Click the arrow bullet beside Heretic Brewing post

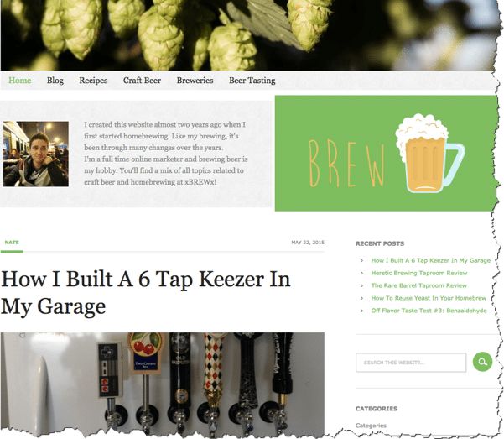362,274
